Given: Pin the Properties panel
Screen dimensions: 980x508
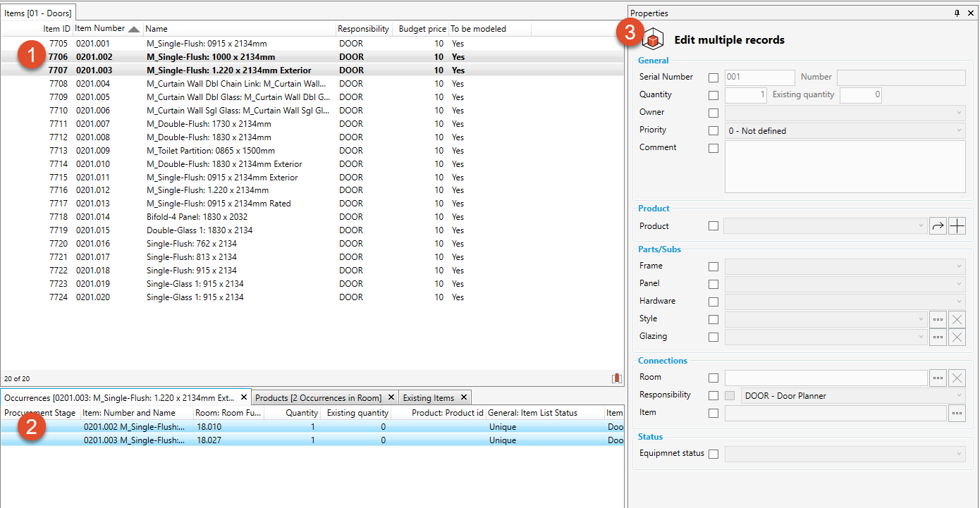Looking at the screenshot, I should pos(957,13).
